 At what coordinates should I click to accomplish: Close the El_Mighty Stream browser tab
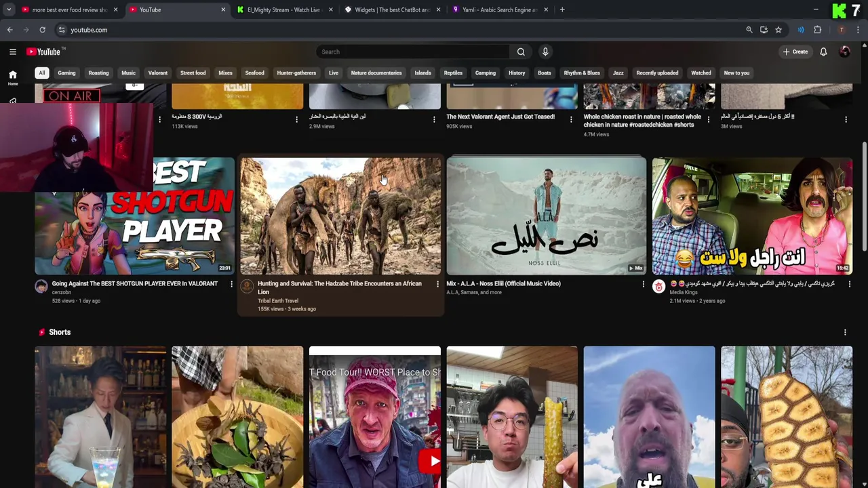click(331, 9)
